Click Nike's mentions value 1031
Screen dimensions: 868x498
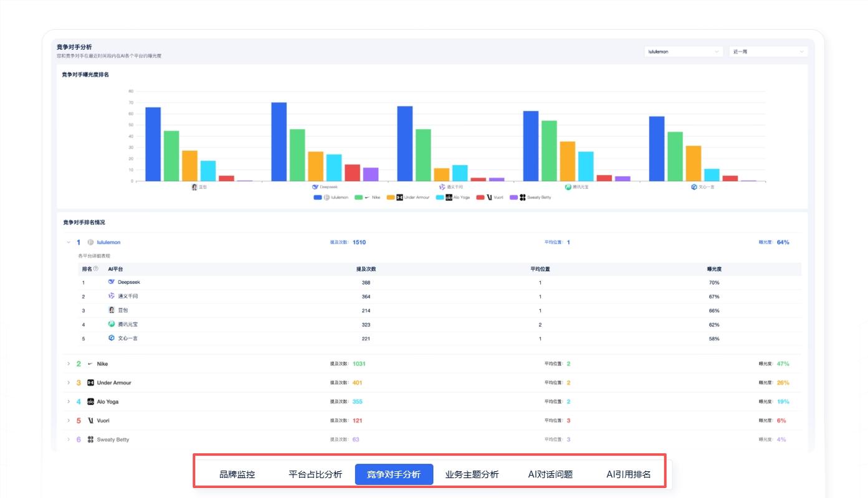(x=359, y=364)
